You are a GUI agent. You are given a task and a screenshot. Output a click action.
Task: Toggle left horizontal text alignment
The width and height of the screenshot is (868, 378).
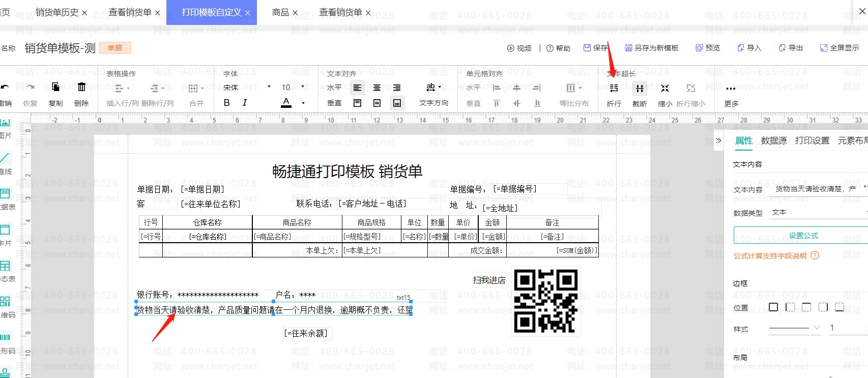click(358, 88)
